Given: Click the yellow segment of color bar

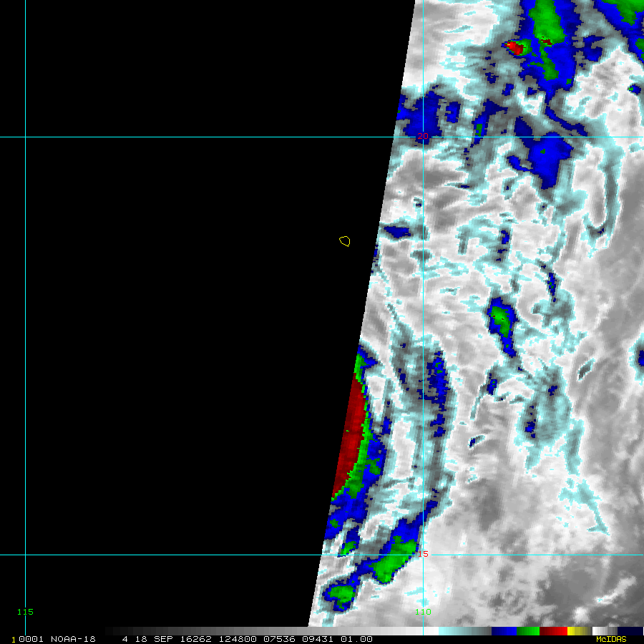Looking at the screenshot, I should pos(580,631).
